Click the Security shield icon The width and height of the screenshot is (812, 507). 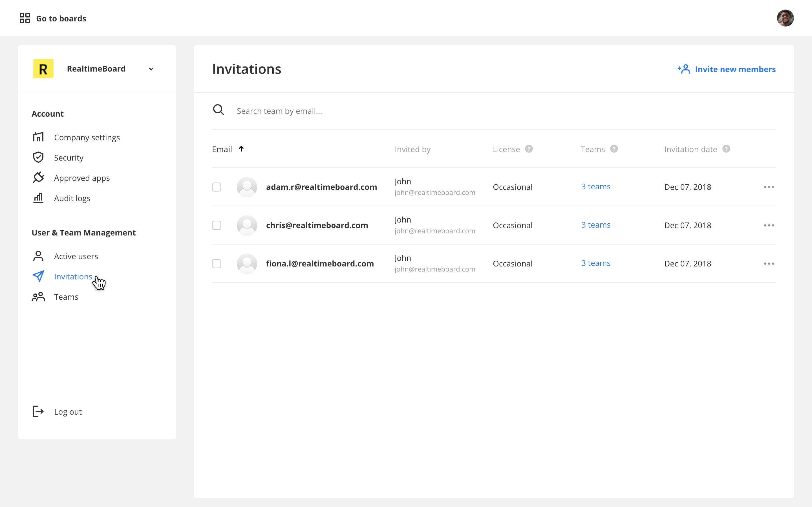pos(38,157)
